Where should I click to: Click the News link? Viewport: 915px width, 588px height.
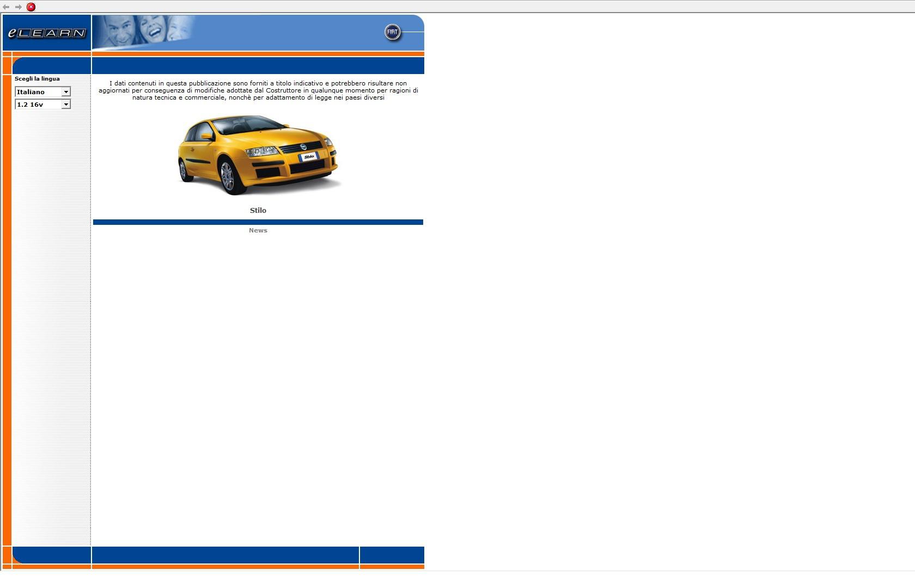(258, 230)
